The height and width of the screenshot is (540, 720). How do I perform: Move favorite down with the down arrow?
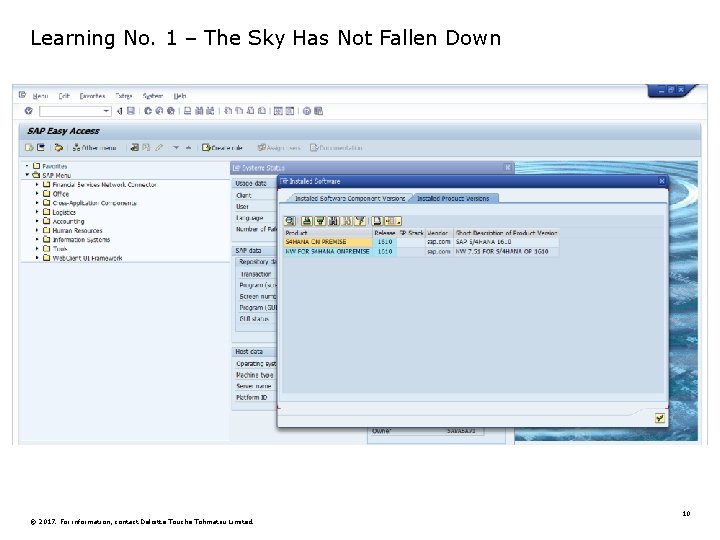click(176, 148)
